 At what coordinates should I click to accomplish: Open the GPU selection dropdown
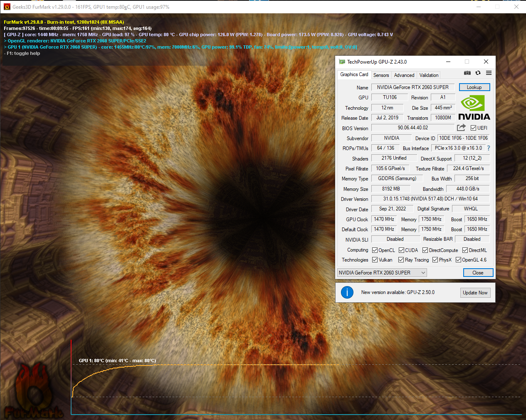click(x=382, y=273)
